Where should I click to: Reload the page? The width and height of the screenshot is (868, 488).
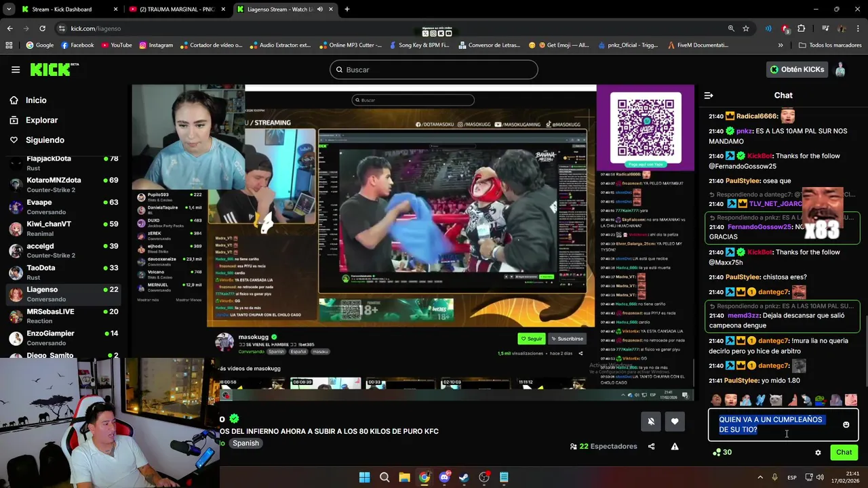42,28
